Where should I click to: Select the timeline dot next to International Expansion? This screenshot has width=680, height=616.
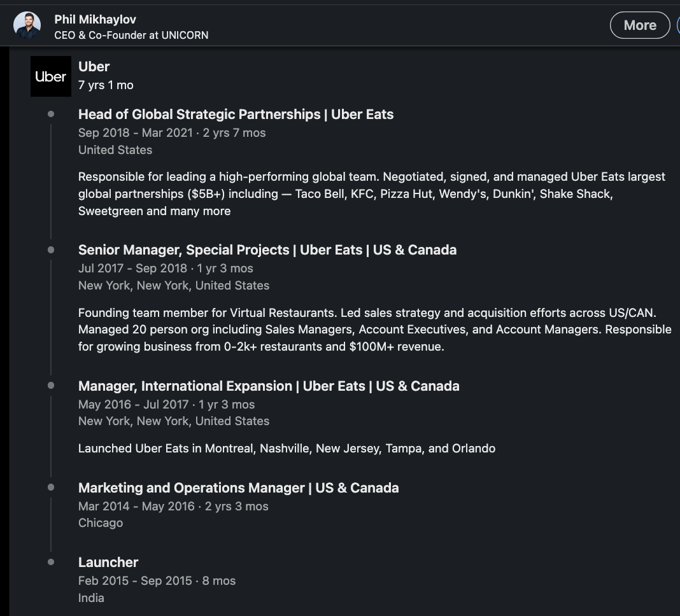point(51,386)
